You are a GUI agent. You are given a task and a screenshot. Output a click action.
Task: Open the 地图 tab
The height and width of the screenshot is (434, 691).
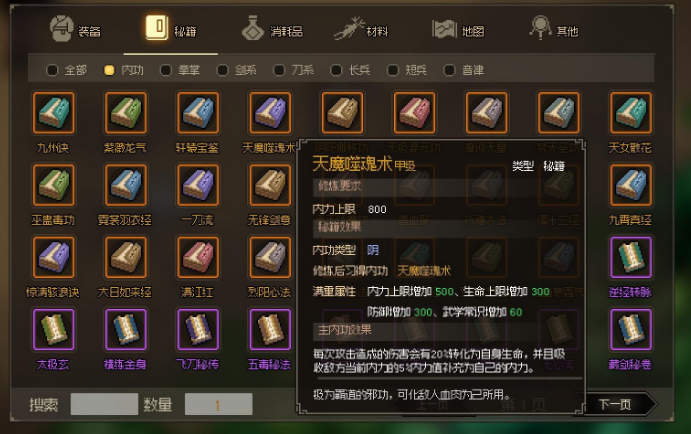pyautogui.click(x=458, y=30)
